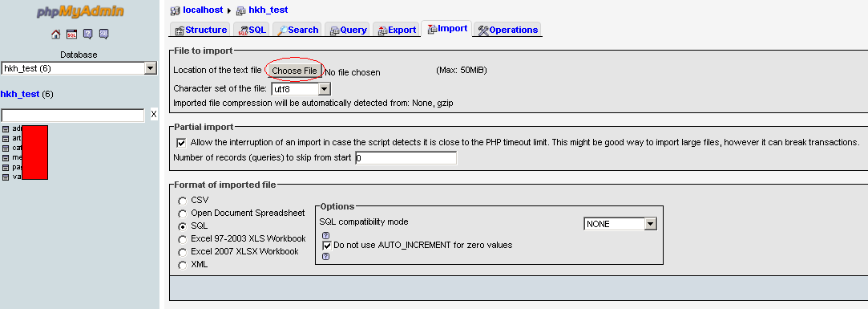Click the table icon beside 'pag' entry
868x309 pixels.
point(6,168)
